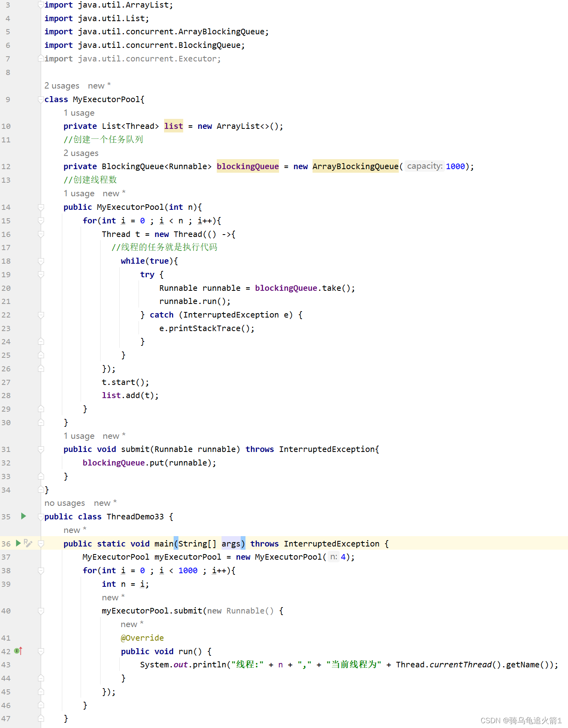Fold the MyExecutorPool constructor at line 14
This screenshot has width=568, height=728.
[x=41, y=207]
